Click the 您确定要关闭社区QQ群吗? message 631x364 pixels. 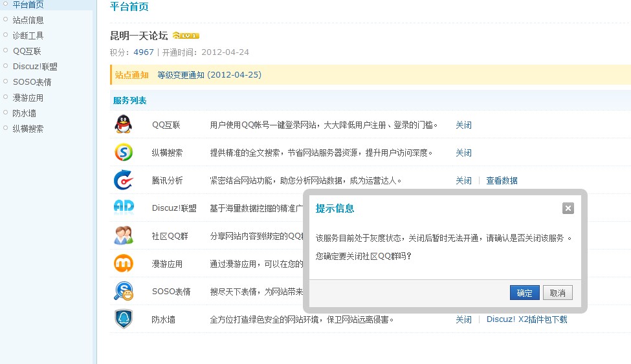pos(363,256)
